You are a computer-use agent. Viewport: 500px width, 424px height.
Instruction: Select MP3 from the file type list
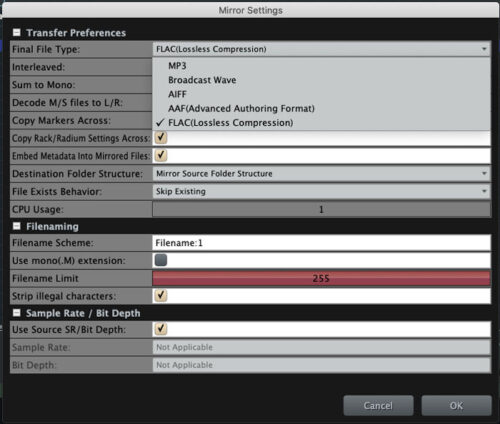tap(177, 66)
